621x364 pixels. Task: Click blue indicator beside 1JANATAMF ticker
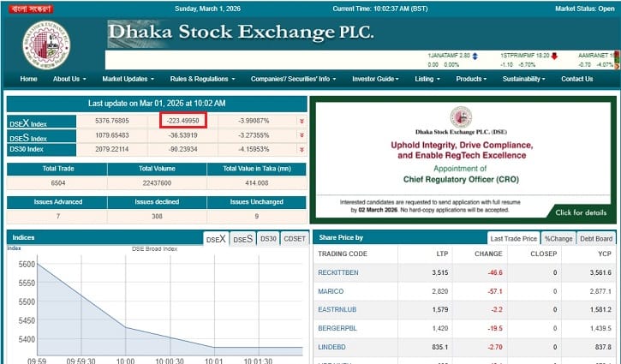[x=475, y=56]
